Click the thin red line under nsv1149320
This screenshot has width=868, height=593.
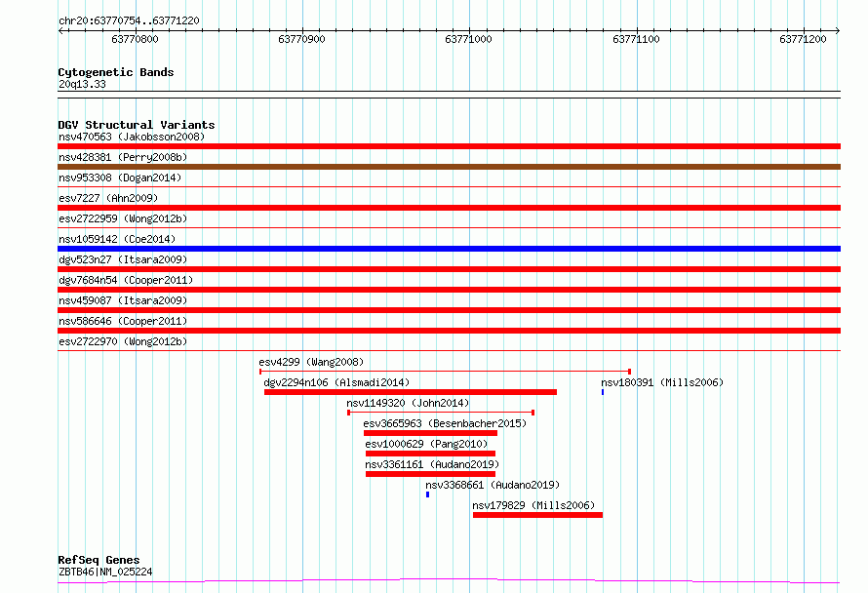(441, 413)
